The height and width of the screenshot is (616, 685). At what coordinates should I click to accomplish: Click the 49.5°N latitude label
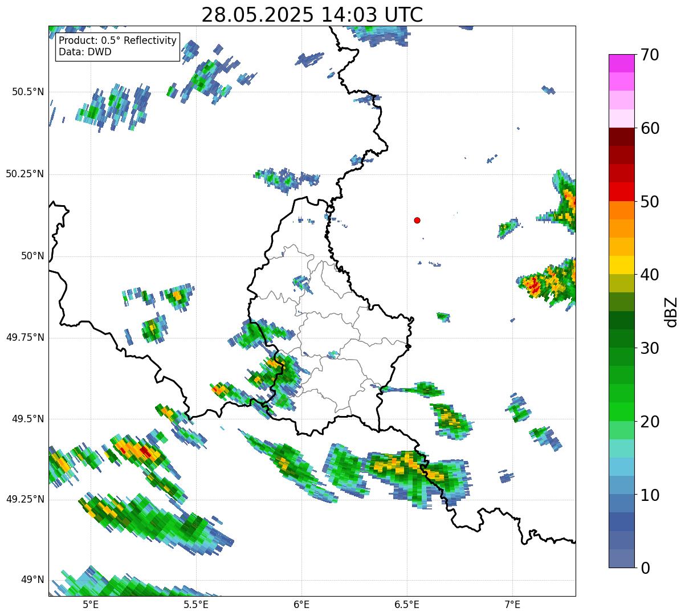[x=27, y=419]
